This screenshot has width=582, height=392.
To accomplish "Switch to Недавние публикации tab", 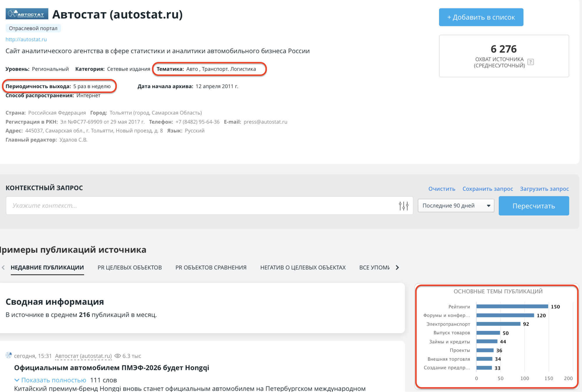I will click(x=47, y=268).
